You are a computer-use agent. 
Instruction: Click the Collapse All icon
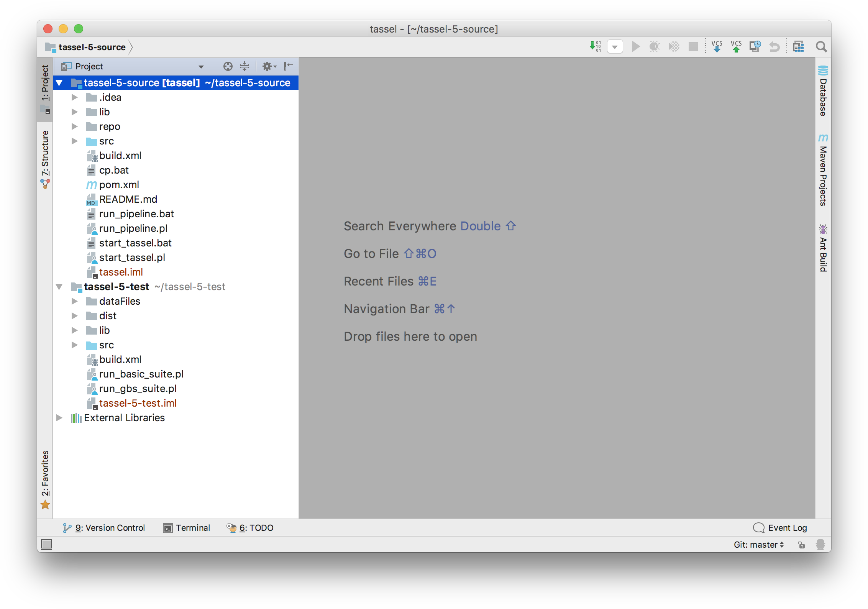(x=244, y=66)
